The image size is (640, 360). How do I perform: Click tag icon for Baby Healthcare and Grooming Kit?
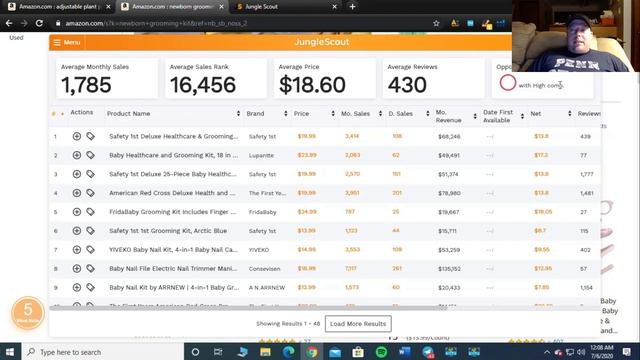(90, 155)
